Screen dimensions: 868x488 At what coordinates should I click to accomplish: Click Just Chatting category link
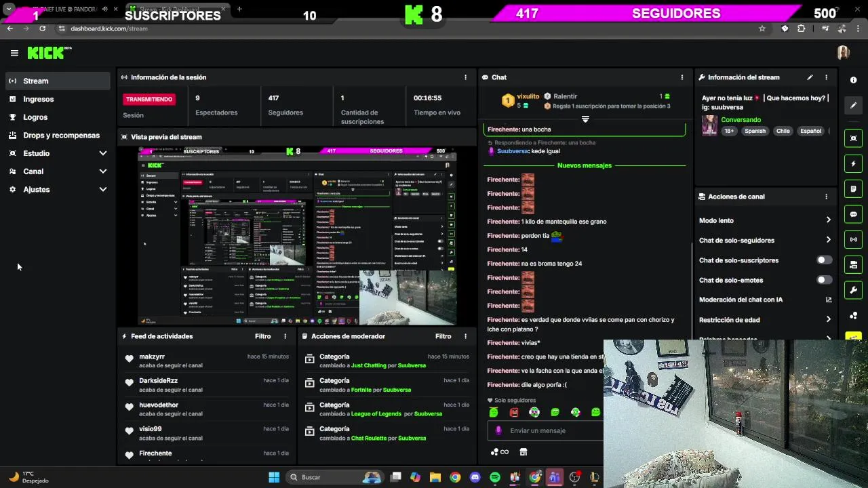click(x=368, y=365)
